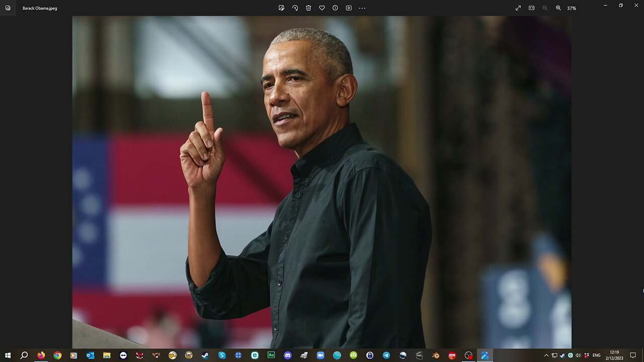Screen dimensions: 644x362
Task: Add photo to favorites with heart
Action: pos(322,8)
